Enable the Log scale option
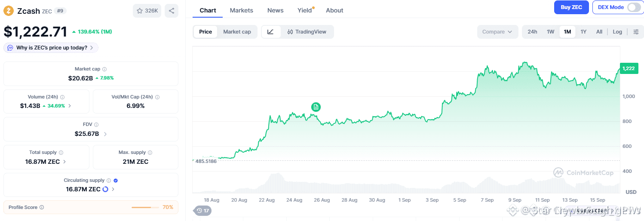 tap(617, 32)
